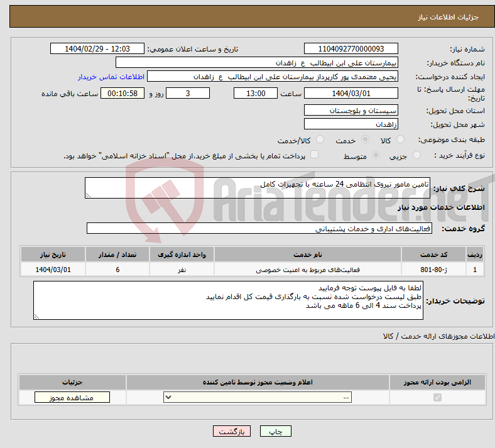Click the جزئیات column header

(x=72, y=382)
